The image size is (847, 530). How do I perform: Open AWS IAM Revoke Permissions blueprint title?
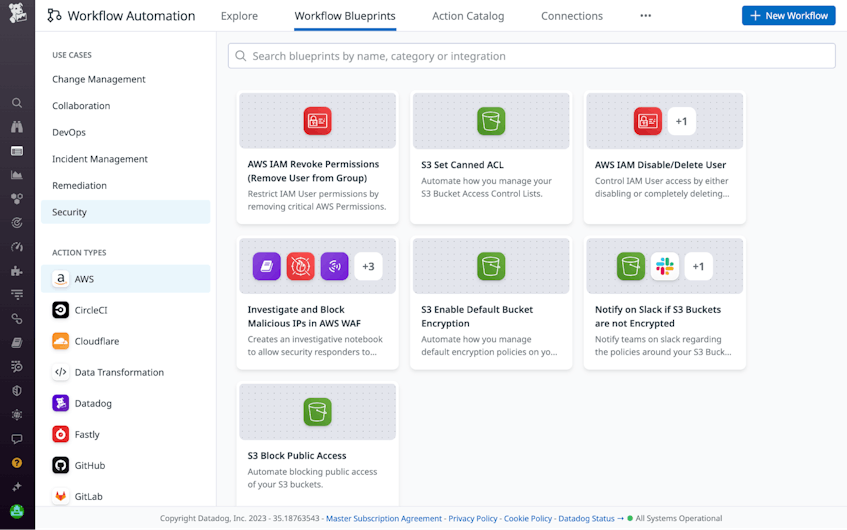pos(313,171)
